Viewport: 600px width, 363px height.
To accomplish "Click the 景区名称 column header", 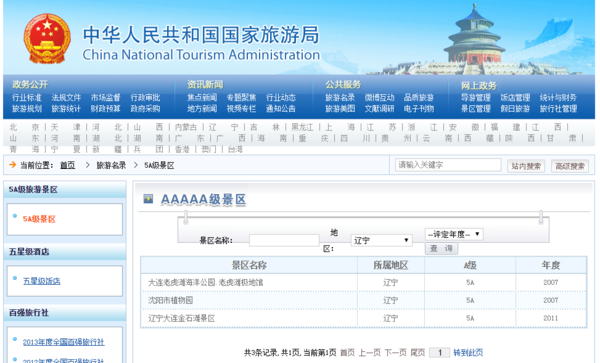I will [x=249, y=265].
